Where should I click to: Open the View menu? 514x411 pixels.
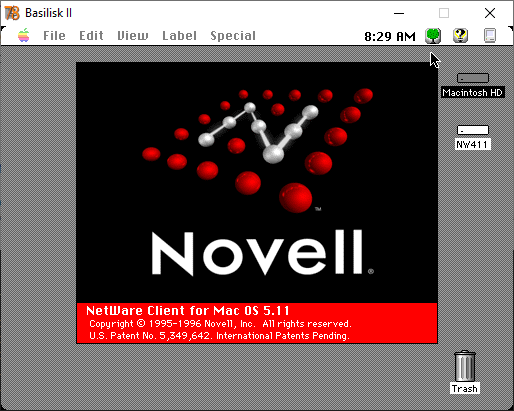click(133, 36)
